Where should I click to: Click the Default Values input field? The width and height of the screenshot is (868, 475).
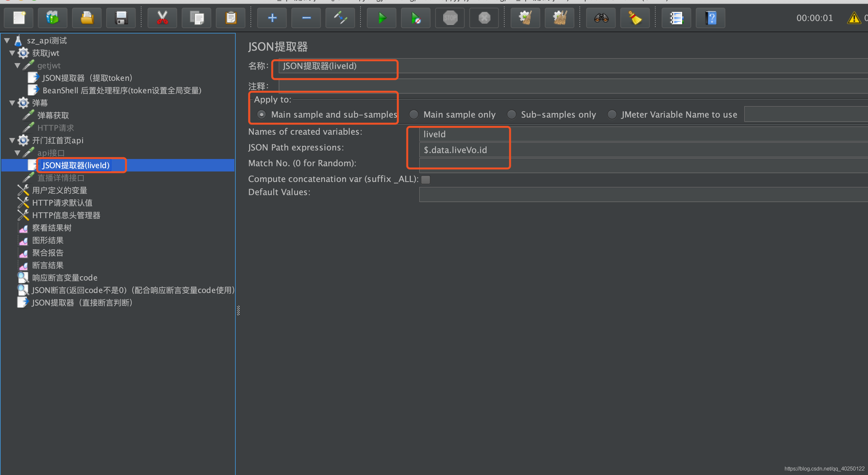click(x=640, y=194)
